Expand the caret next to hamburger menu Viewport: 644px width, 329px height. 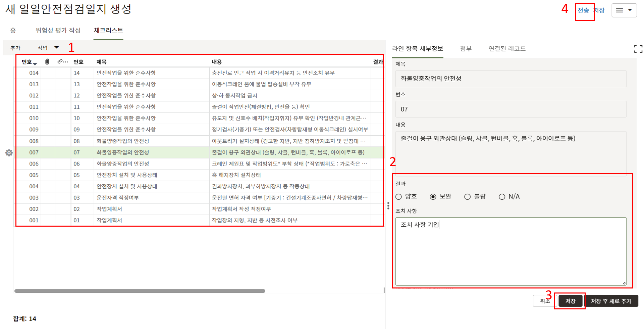pos(630,10)
